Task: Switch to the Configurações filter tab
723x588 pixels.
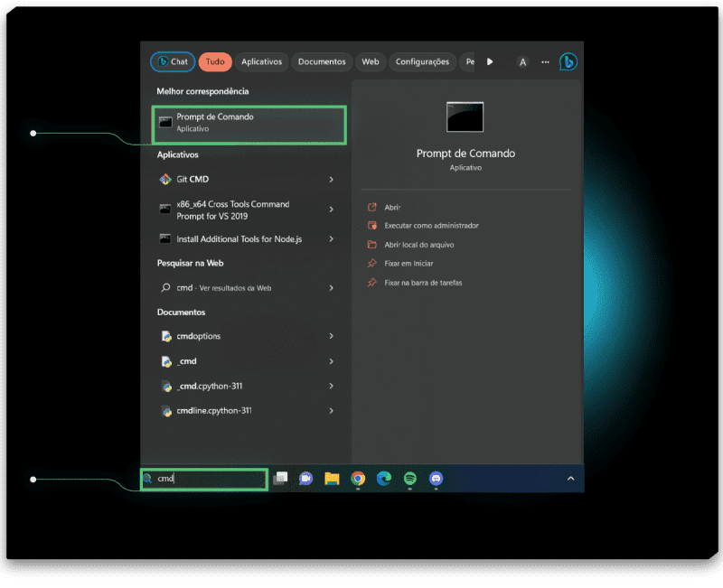Action: 422,61
